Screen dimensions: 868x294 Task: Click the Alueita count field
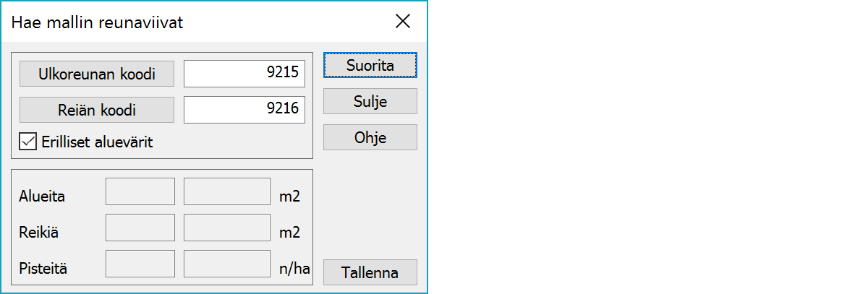tap(140, 192)
